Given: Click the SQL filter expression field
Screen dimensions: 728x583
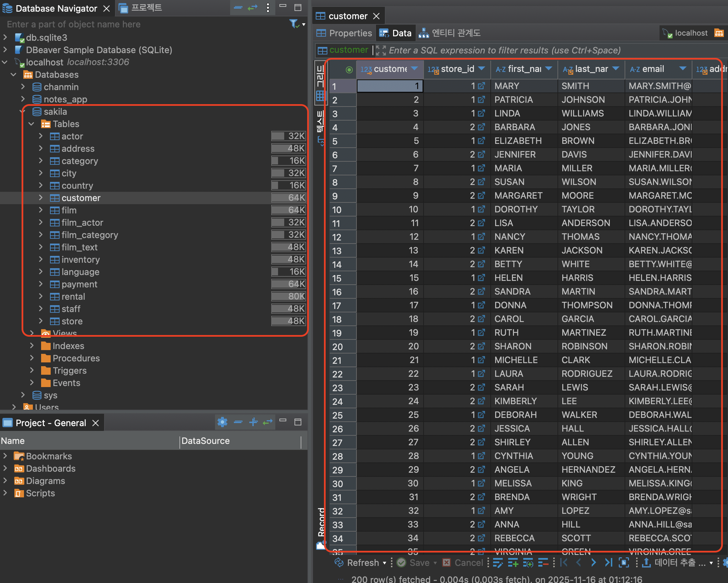Looking at the screenshot, I should 504,51.
